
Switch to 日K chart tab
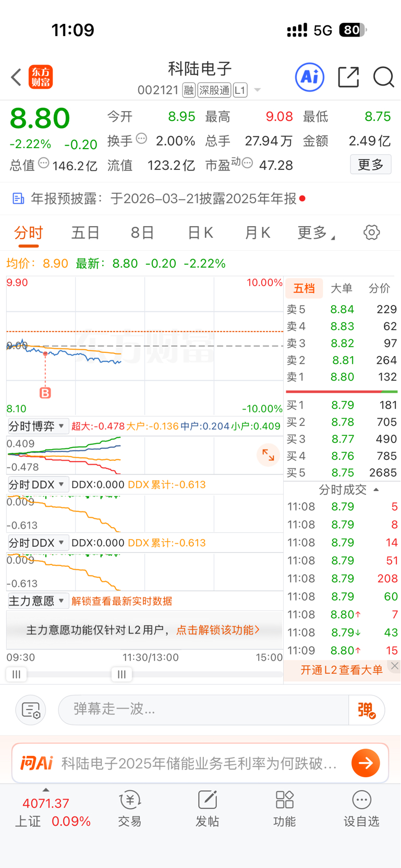pyautogui.click(x=201, y=233)
